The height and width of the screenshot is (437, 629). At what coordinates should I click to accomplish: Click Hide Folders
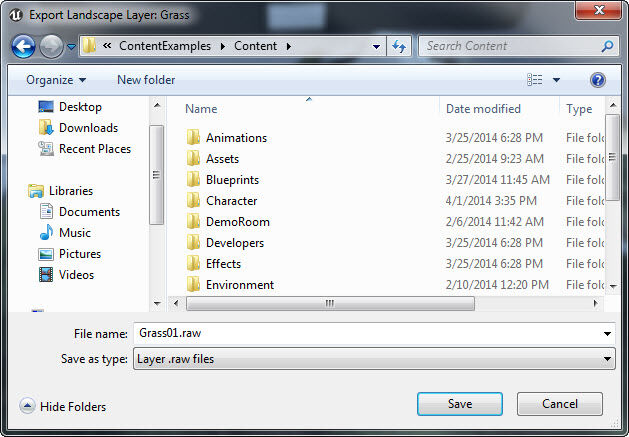pyautogui.click(x=63, y=407)
